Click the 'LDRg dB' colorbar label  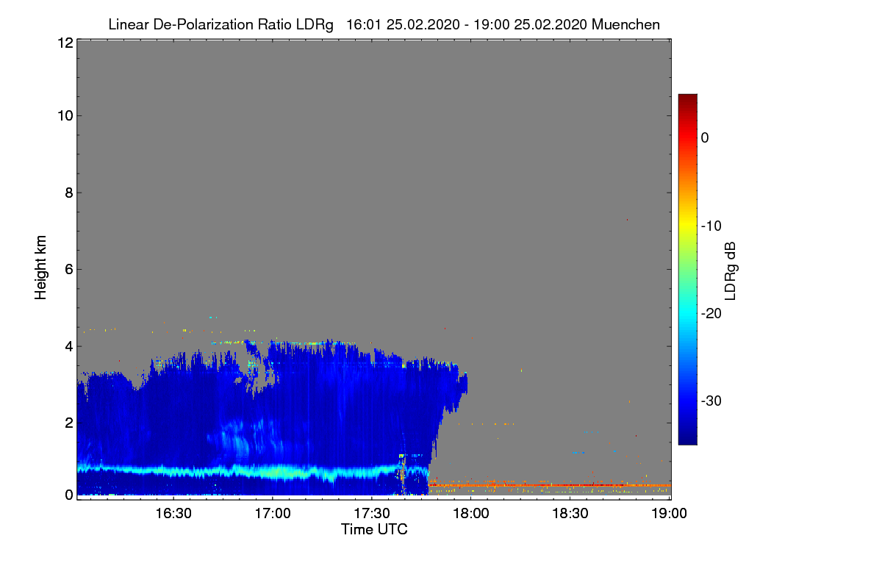tap(730, 270)
